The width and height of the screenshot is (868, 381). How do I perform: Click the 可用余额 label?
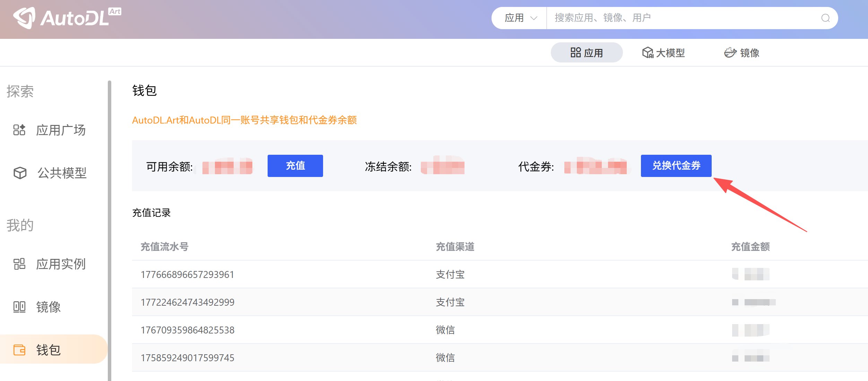[x=170, y=167]
